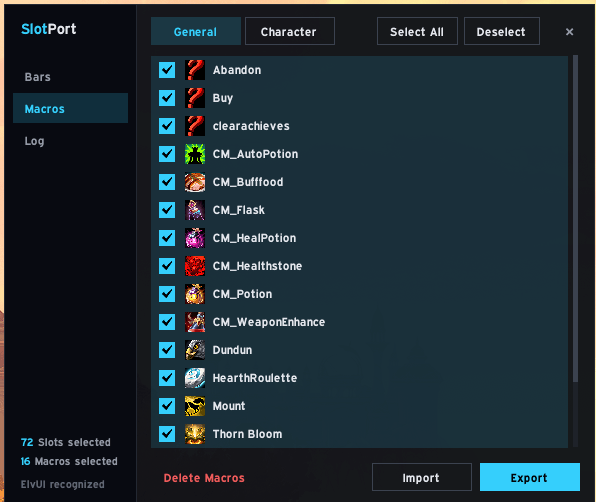Viewport: 596px width, 502px height.
Task: Click the Buy macro name
Action: coord(223,98)
